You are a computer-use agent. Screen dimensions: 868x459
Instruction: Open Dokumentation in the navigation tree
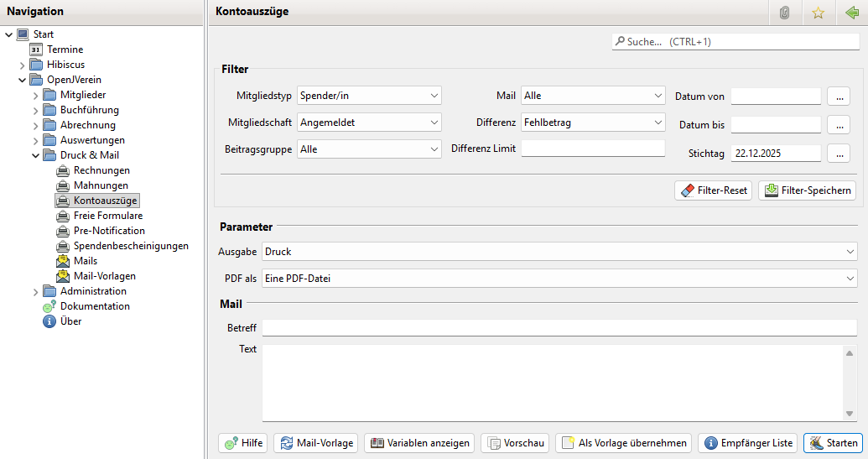tap(94, 306)
